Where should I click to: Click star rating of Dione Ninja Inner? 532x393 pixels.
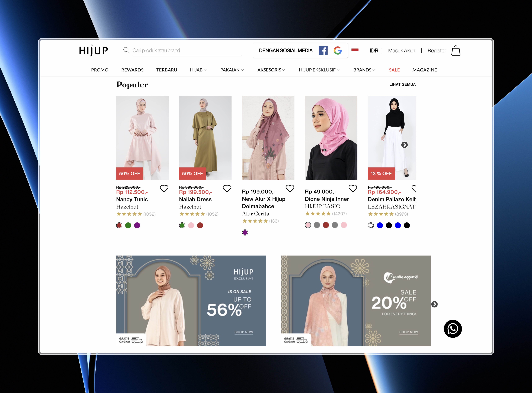pyautogui.click(x=318, y=214)
